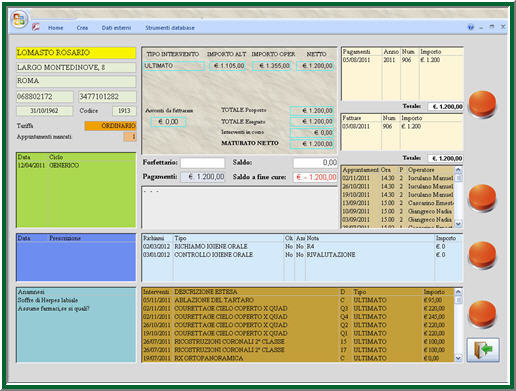Click the address field LARGO MONTEDINOVE, 8

[76, 67]
